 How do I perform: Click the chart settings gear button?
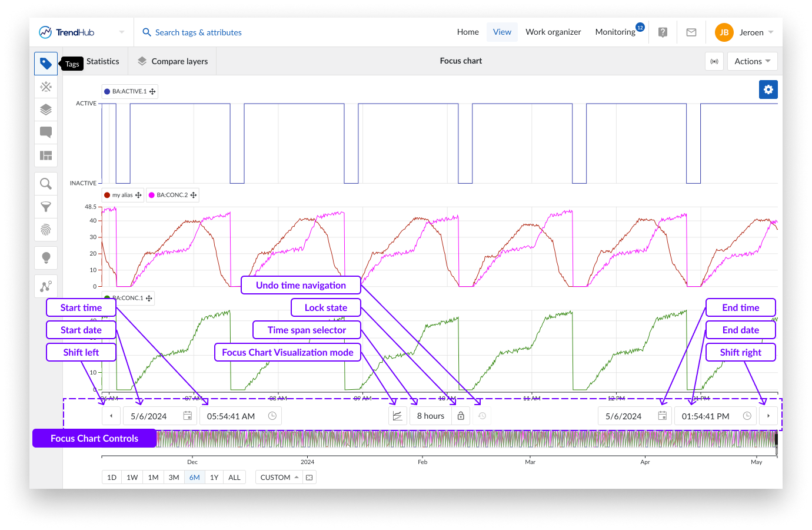[x=768, y=90]
